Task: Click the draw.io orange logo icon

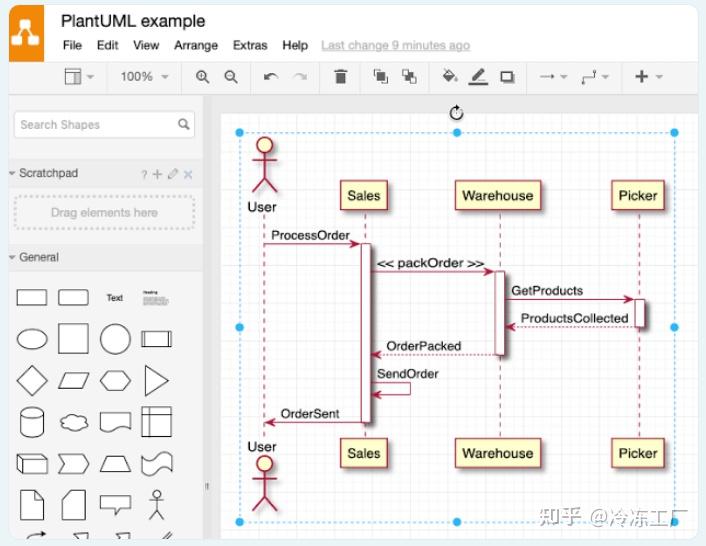Action: pyautogui.click(x=26, y=33)
